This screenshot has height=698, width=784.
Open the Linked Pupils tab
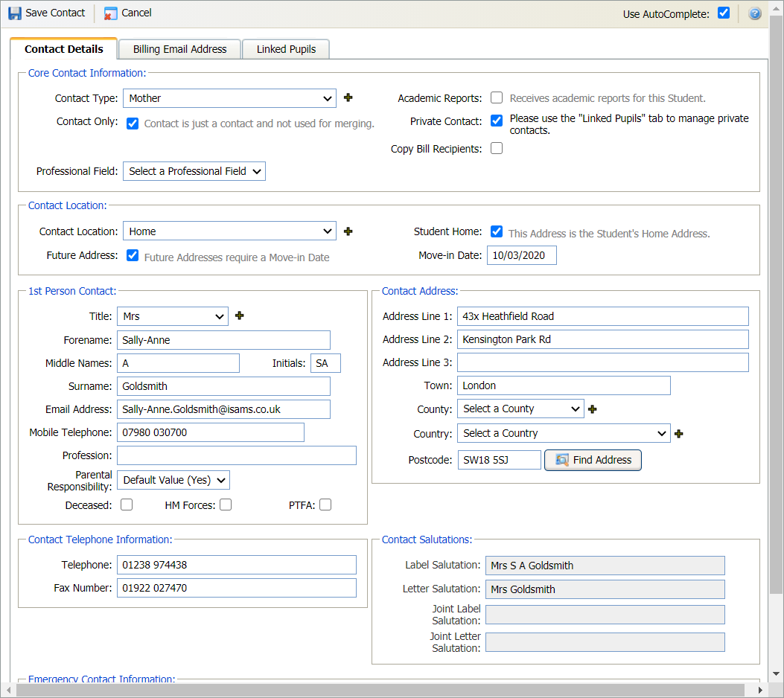(x=286, y=49)
